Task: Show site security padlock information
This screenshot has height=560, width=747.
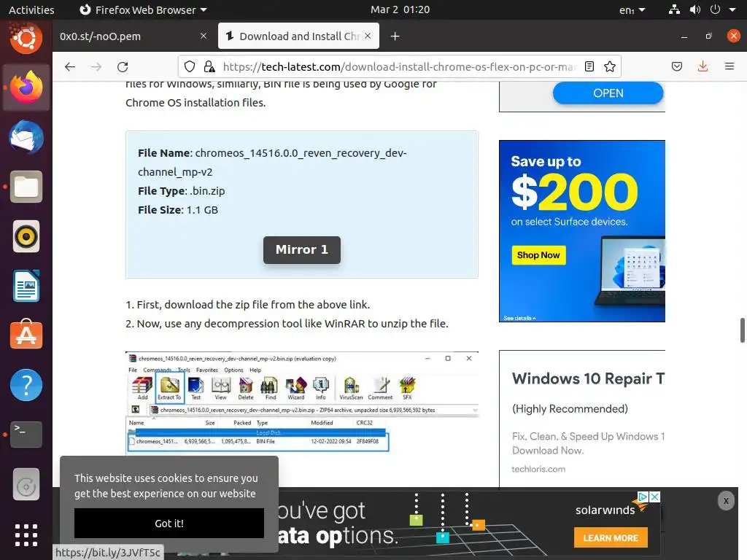Action: click(209, 66)
